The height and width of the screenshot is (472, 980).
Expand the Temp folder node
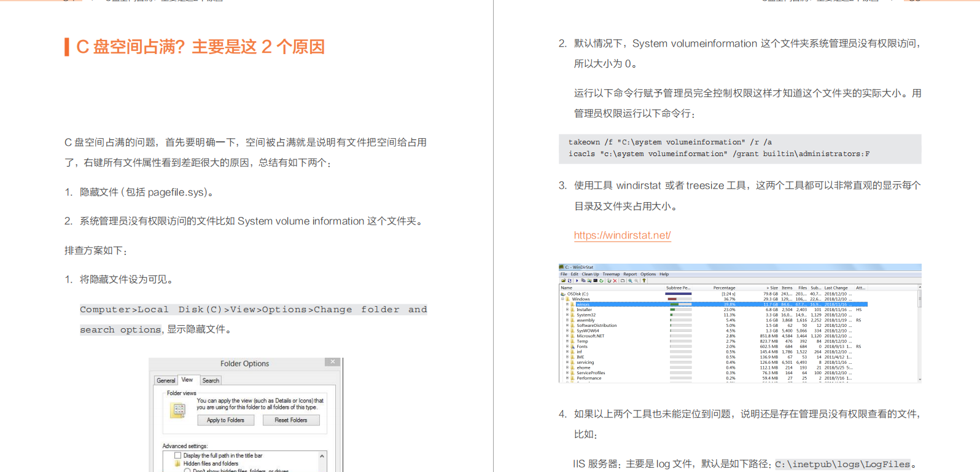coord(567,341)
